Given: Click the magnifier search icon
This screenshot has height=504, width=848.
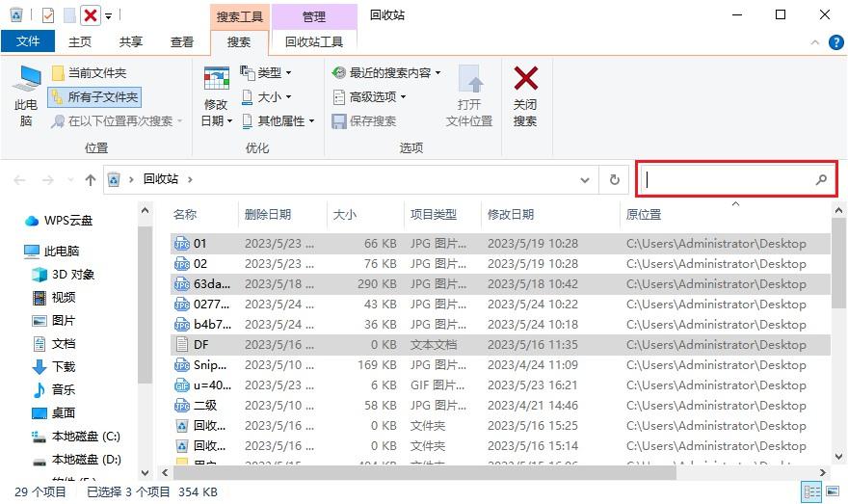Looking at the screenshot, I should point(821,179).
